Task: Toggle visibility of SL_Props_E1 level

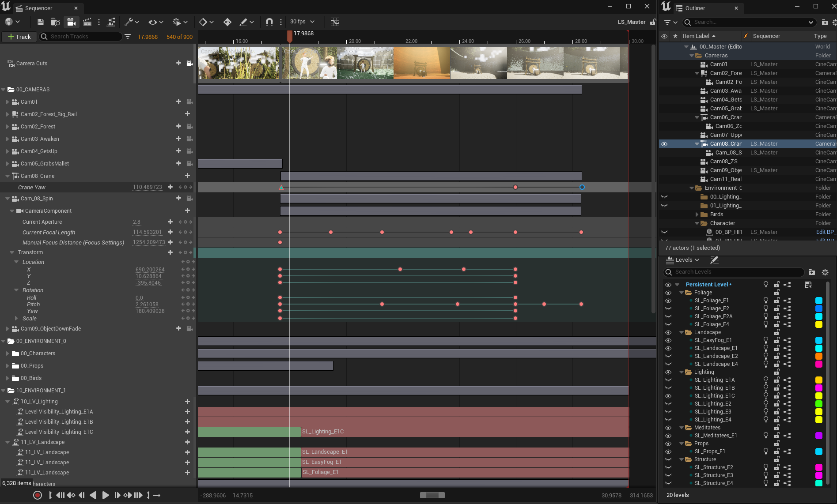Action: coord(668,451)
